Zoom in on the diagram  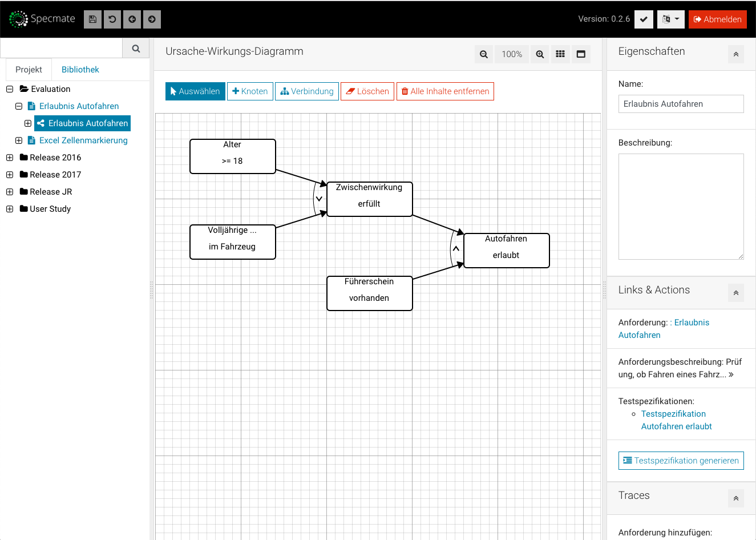pyautogui.click(x=540, y=54)
